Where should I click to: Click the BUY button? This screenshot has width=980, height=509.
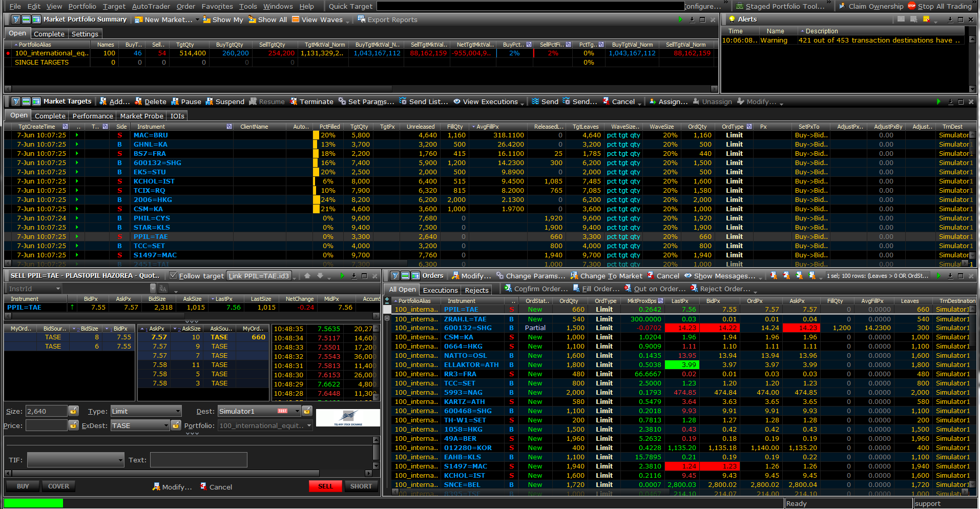point(23,486)
